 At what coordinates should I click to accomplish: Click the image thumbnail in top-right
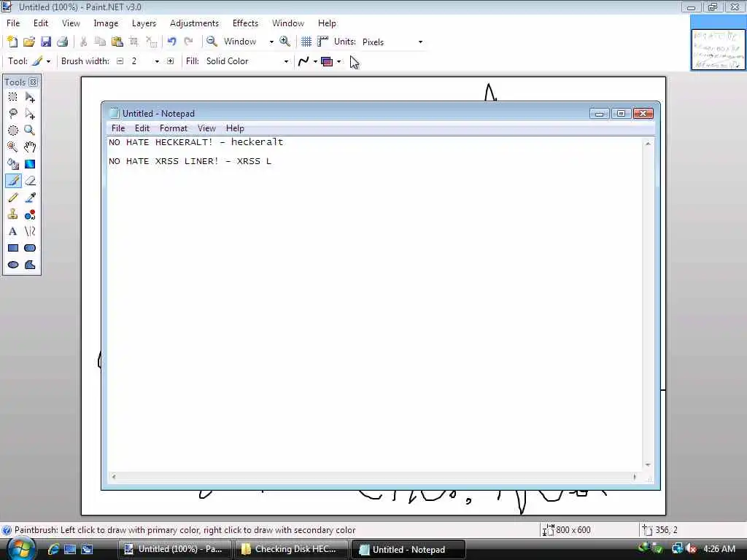(x=718, y=49)
